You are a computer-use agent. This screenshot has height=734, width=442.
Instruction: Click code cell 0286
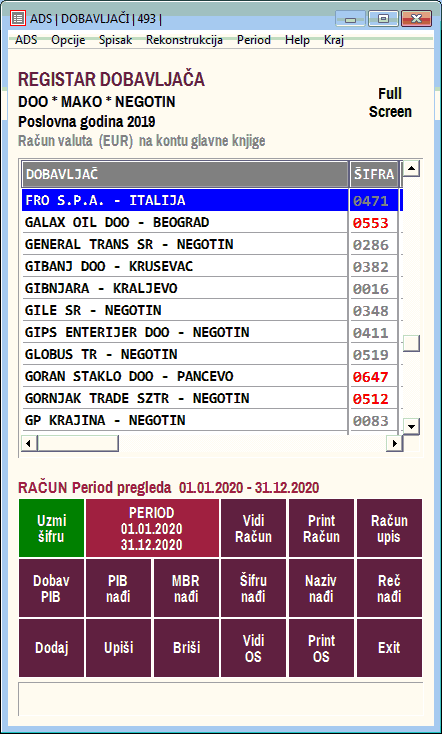[x=374, y=244]
